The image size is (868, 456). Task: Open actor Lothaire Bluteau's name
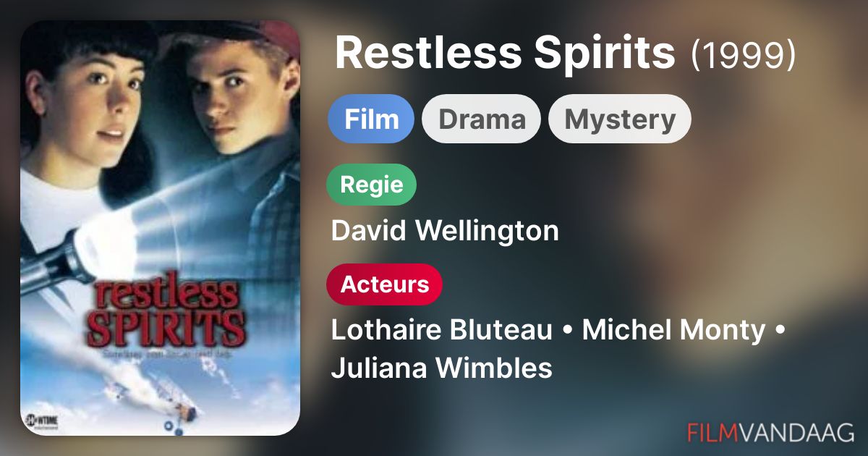pos(442,331)
